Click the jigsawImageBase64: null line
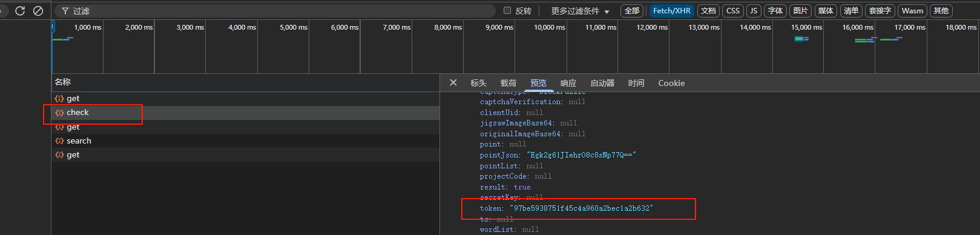 [528, 123]
